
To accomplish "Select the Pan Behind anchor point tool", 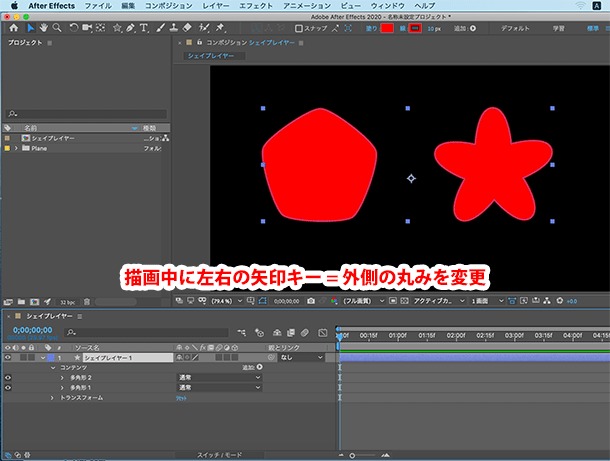I will point(100,28).
